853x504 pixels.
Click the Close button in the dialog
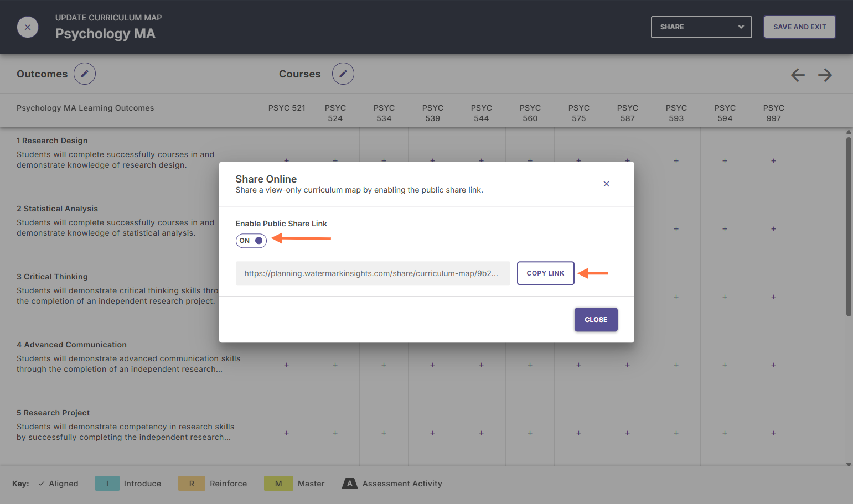pos(596,320)
